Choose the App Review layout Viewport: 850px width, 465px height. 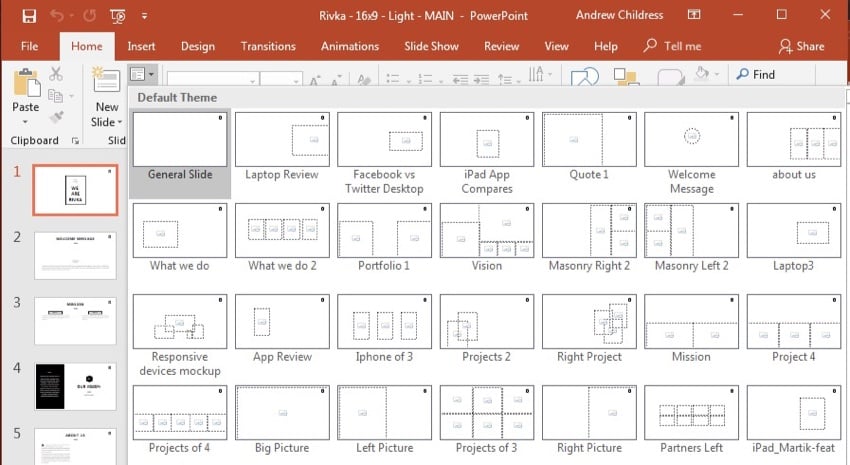tap(282, 328)
